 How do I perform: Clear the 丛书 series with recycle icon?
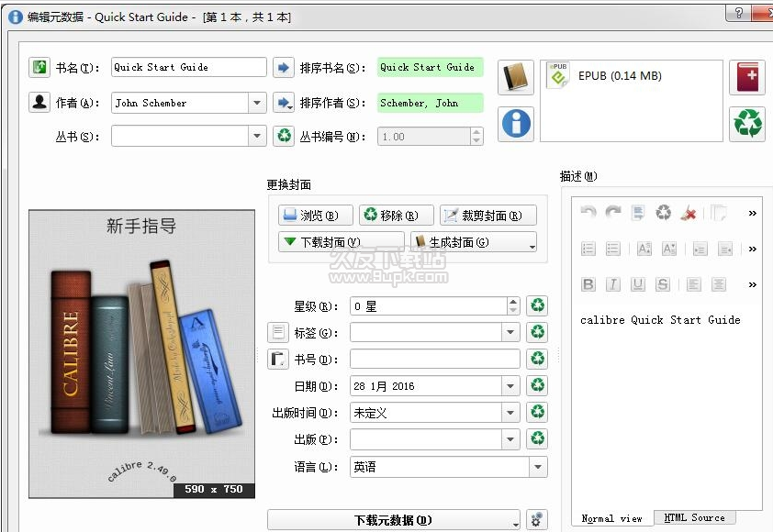pyautogui.click(x=284, y=136)
